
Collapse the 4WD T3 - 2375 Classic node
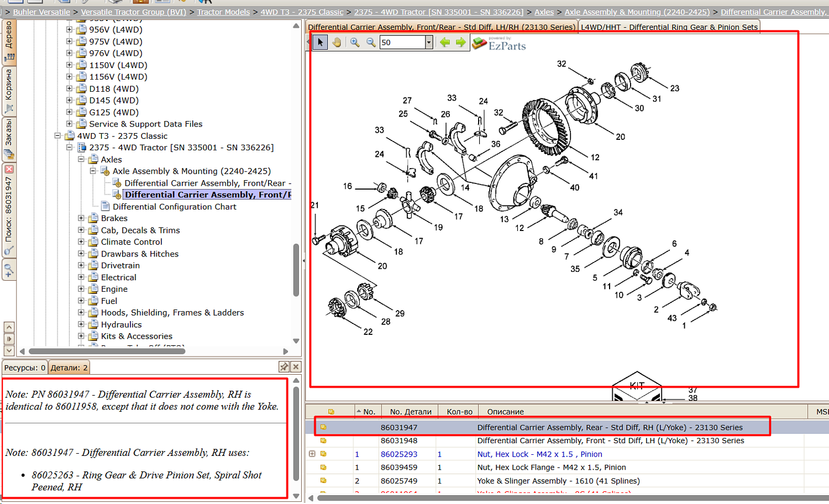57,135
